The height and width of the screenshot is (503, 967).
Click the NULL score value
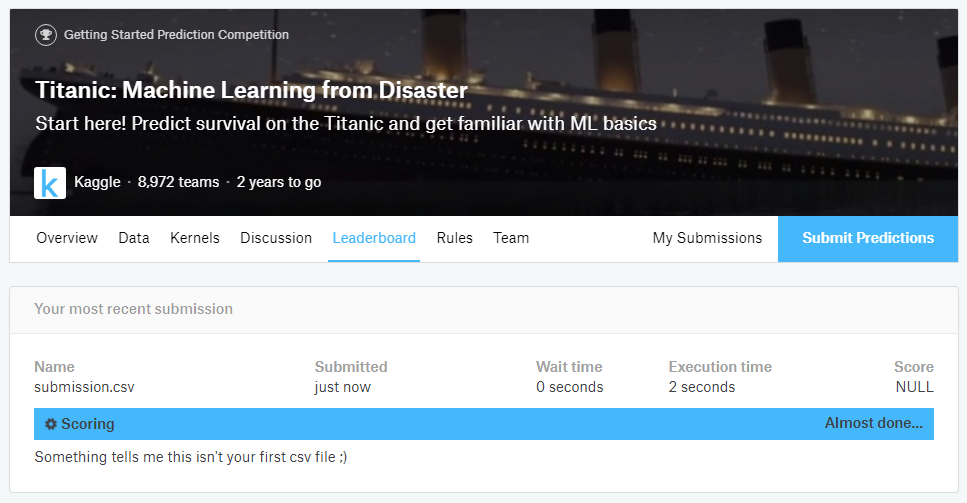915,387
